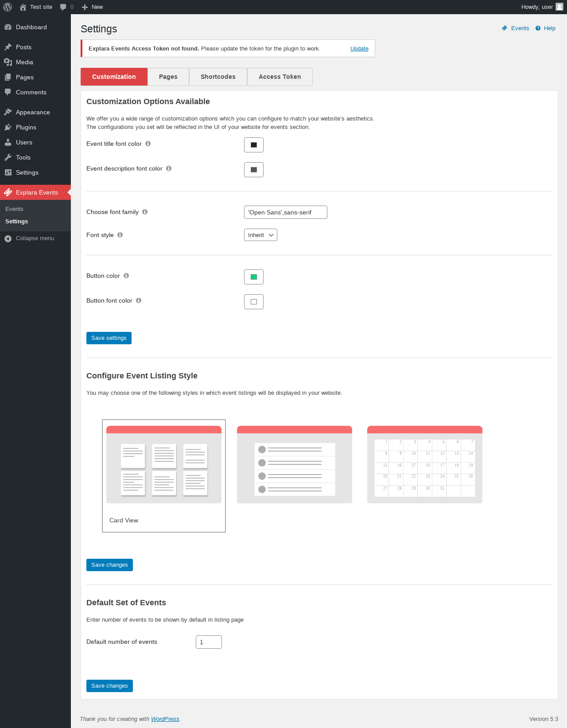This screenshot has width=567, height=728.
Task: Open the Access Token tab
Action: click(280, 77)
